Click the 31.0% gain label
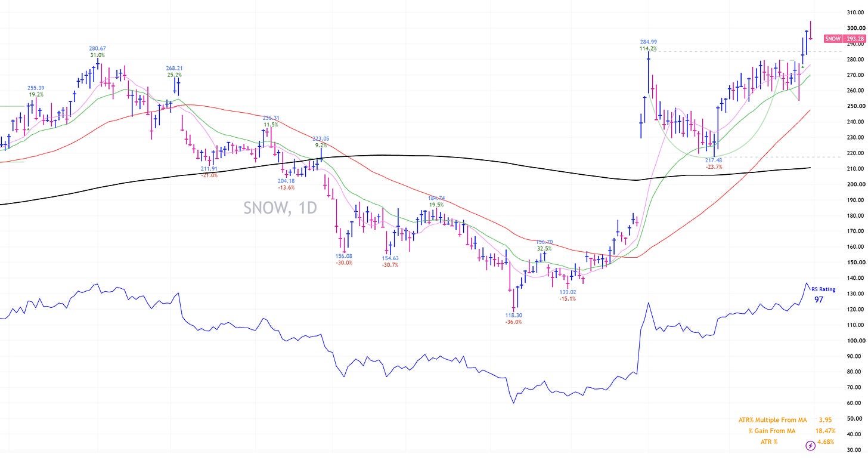The width and height of the screenshot is (868, 460). 98,55
